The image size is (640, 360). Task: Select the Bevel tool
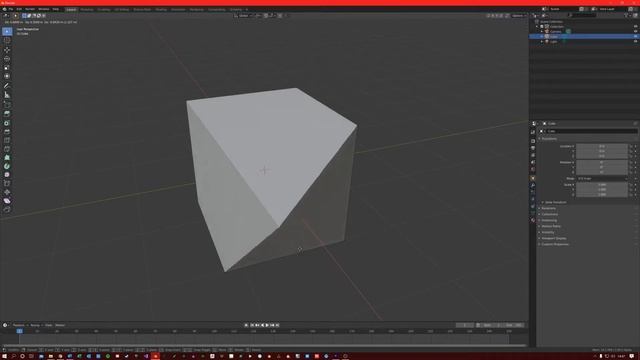[x=7, y=131]
